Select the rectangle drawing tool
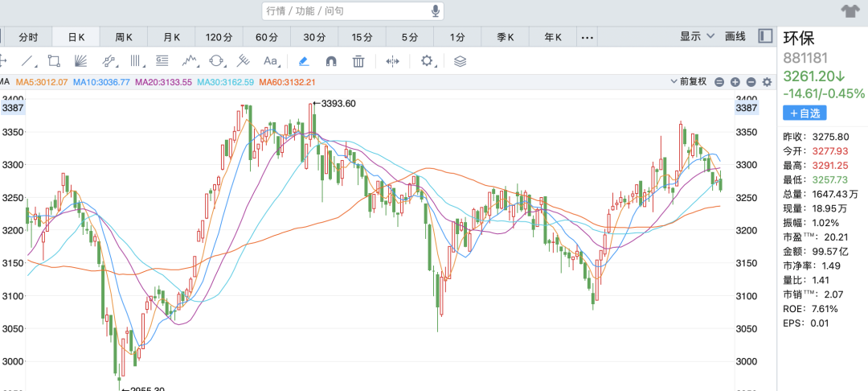 point(54,60)
